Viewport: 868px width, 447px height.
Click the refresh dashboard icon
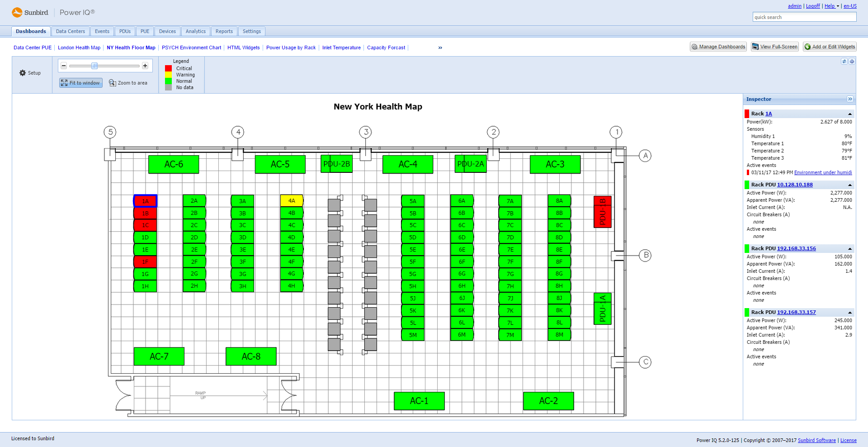click(844, 62)
